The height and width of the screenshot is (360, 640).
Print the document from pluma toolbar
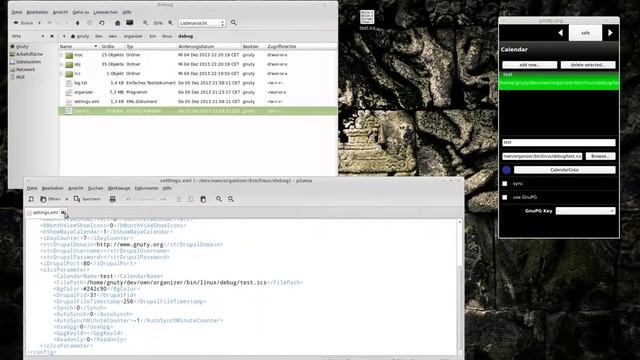[x=113, y=199]
